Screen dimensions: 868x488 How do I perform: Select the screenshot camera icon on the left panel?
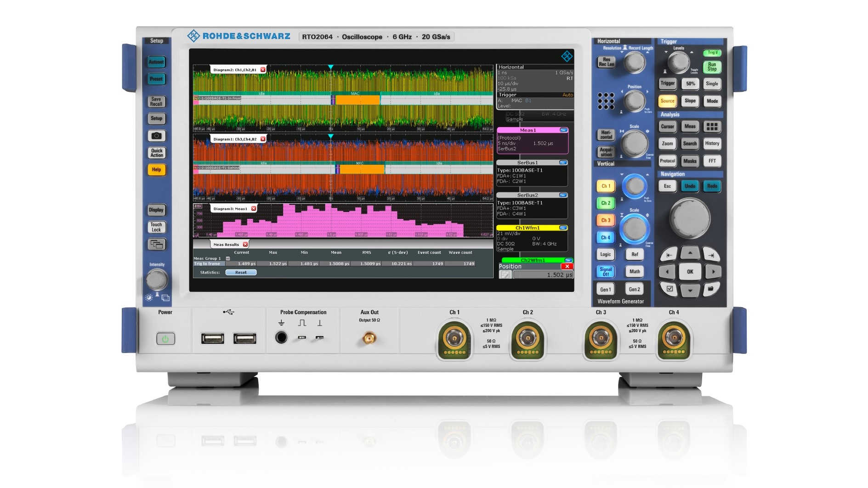click(156, 136)
